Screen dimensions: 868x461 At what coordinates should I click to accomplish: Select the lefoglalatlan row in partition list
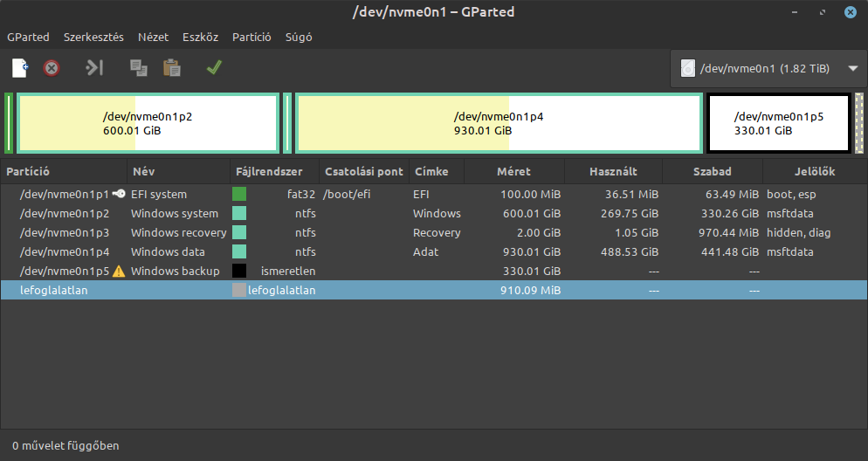click(x=434, y=291)
